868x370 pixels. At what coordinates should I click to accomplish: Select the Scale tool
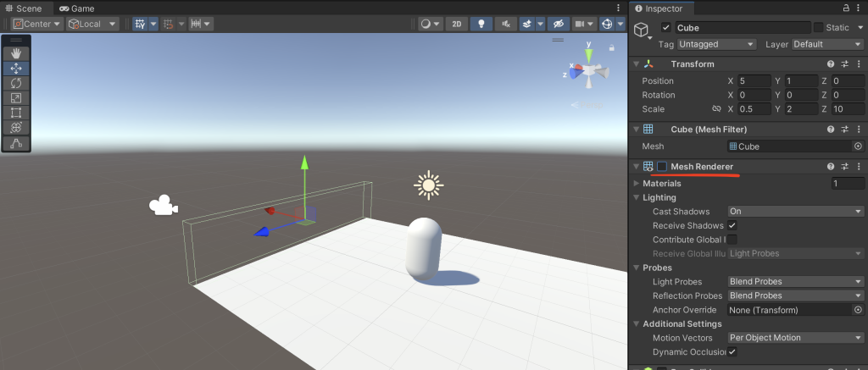click(16, 98)
